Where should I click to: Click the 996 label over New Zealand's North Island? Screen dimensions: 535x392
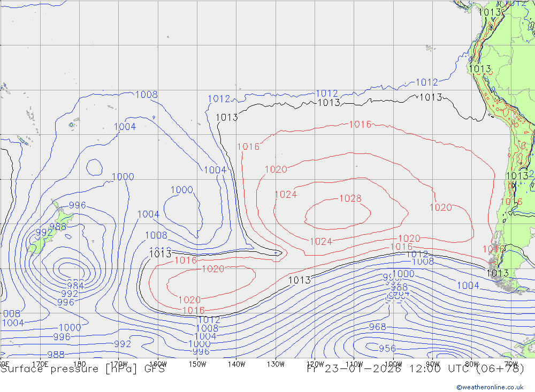77,205
